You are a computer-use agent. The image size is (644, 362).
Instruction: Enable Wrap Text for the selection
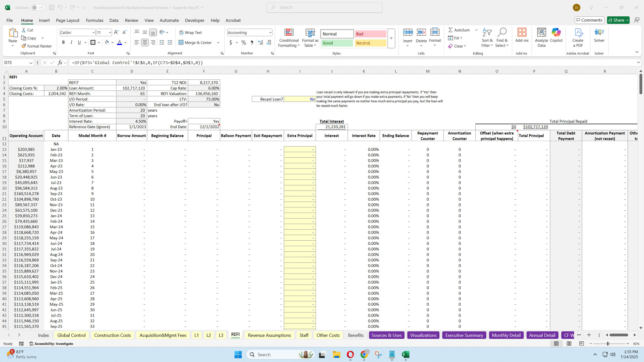(x=190, y=32)
